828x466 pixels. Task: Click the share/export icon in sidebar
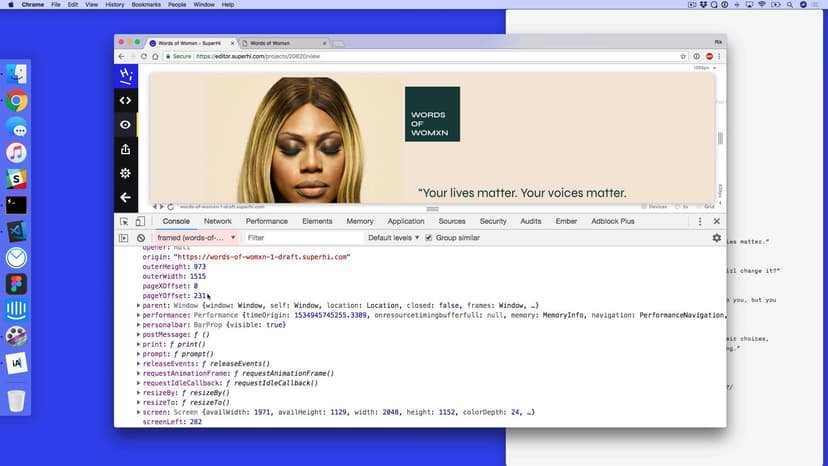tap(125, 149)
